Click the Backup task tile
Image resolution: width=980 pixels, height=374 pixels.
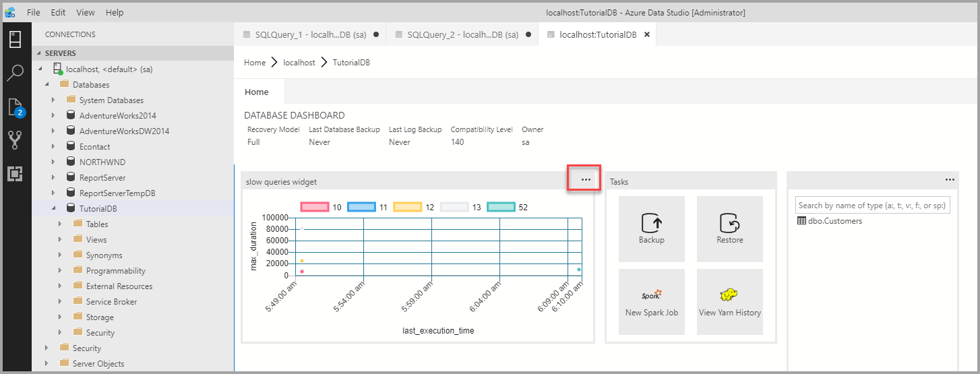pyautogui.click(x=651, y=229)
